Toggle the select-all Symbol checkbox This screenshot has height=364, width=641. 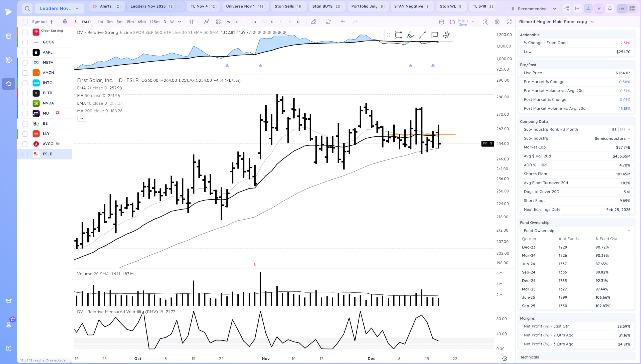tap(25, 22)
